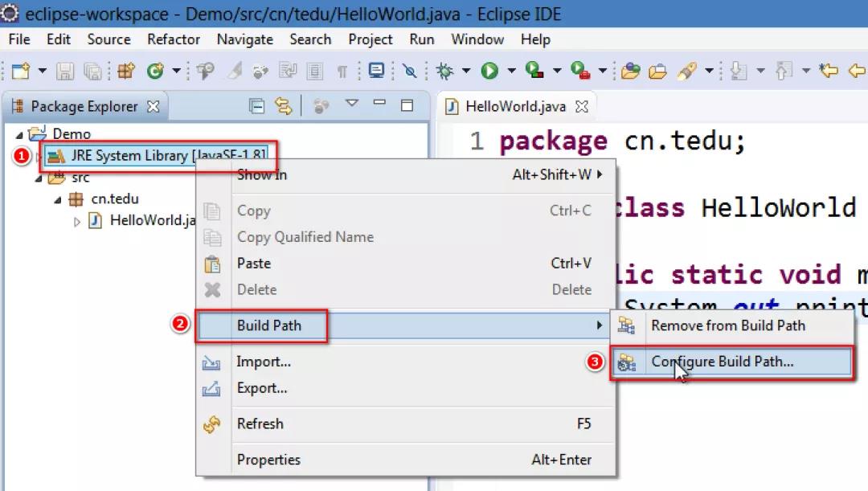Open the File menu
Screen dimensions: 868x491
click(19, 39)
